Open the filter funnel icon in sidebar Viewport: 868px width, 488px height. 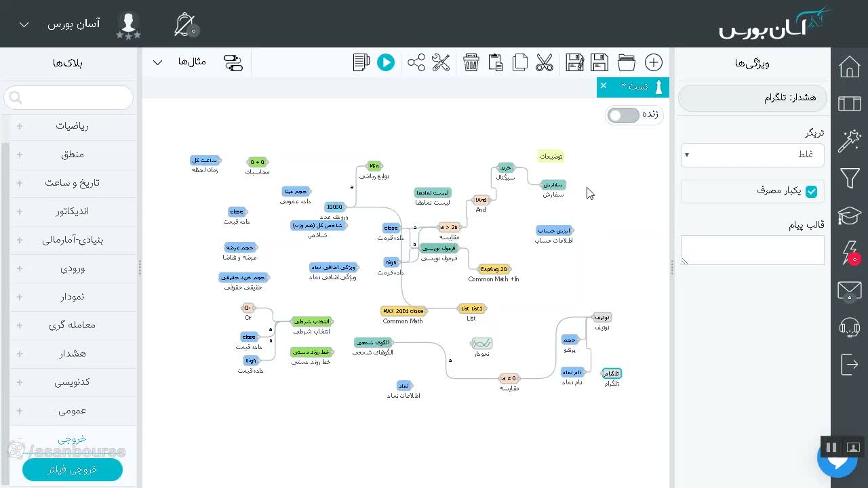click(850, 178)
